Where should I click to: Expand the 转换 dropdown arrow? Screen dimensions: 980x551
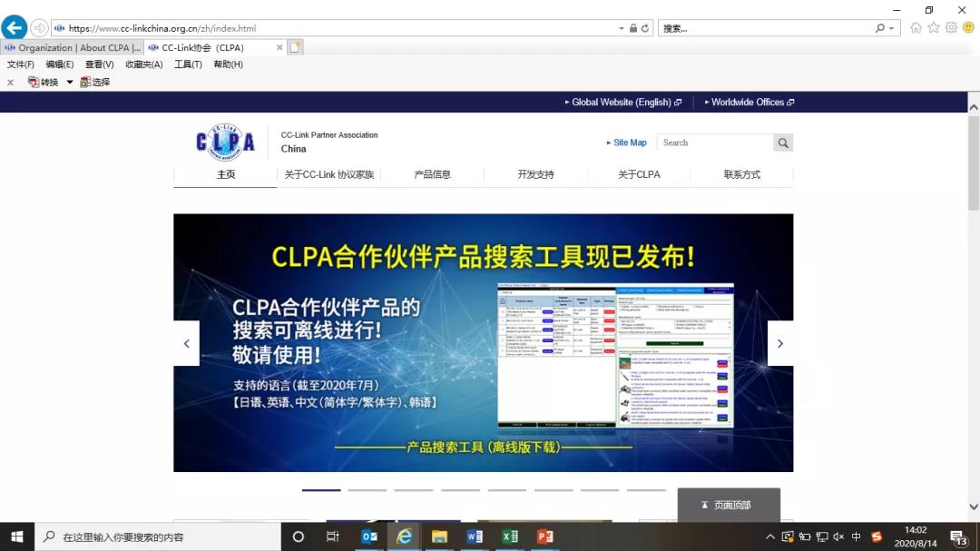click(x=69, y=82)
